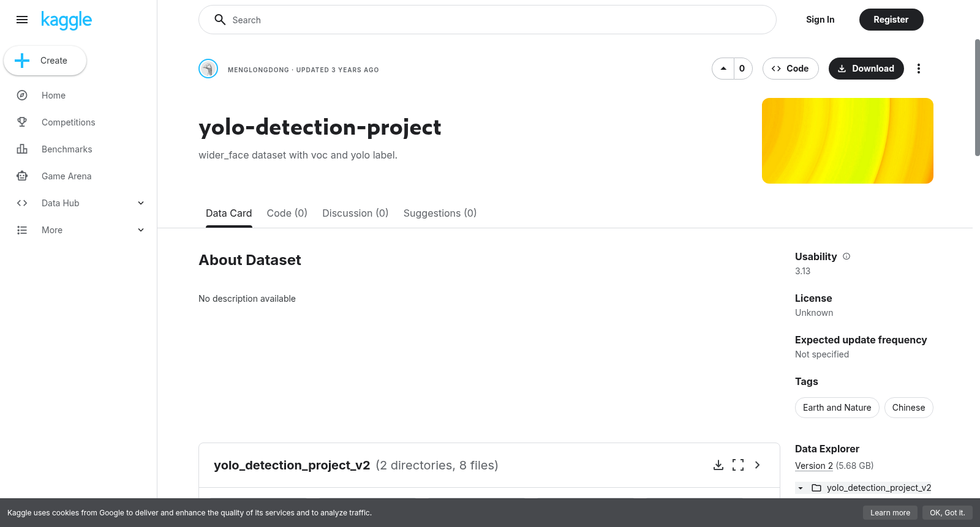980x527 pixels.
Task: Click the 'Not specified' update frequency
Action: 822,354
